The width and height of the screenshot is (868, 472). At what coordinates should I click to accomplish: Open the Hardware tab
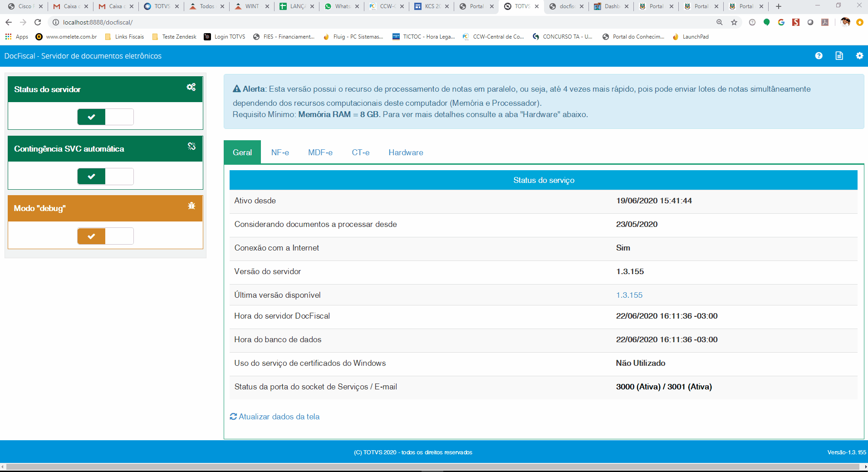click(406, 152)
